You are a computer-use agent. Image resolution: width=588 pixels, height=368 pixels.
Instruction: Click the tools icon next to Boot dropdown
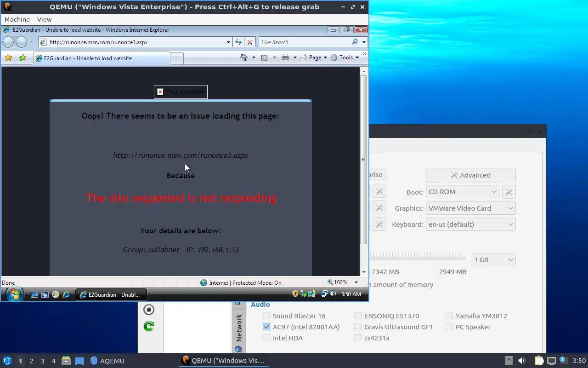coord(509,192)
